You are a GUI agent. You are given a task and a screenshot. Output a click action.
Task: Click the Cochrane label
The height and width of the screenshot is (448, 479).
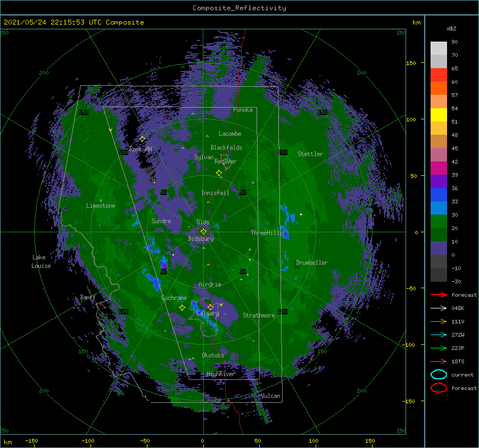click(174, 298)
